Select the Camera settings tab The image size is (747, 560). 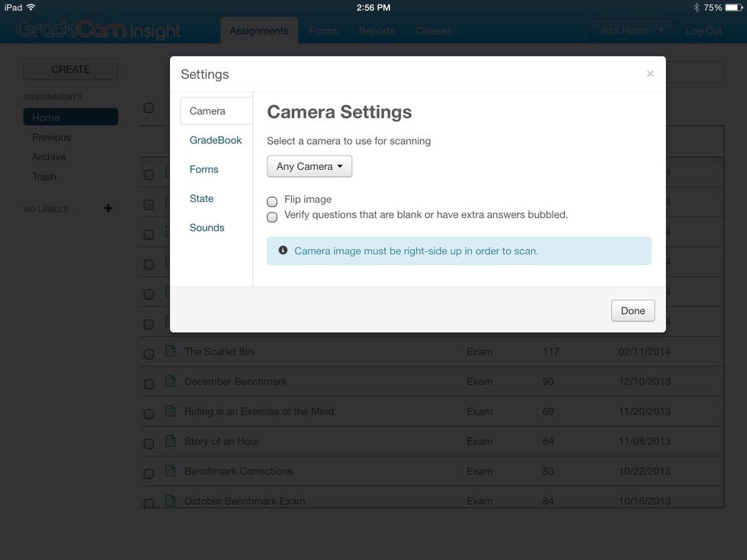pos(216,111)
